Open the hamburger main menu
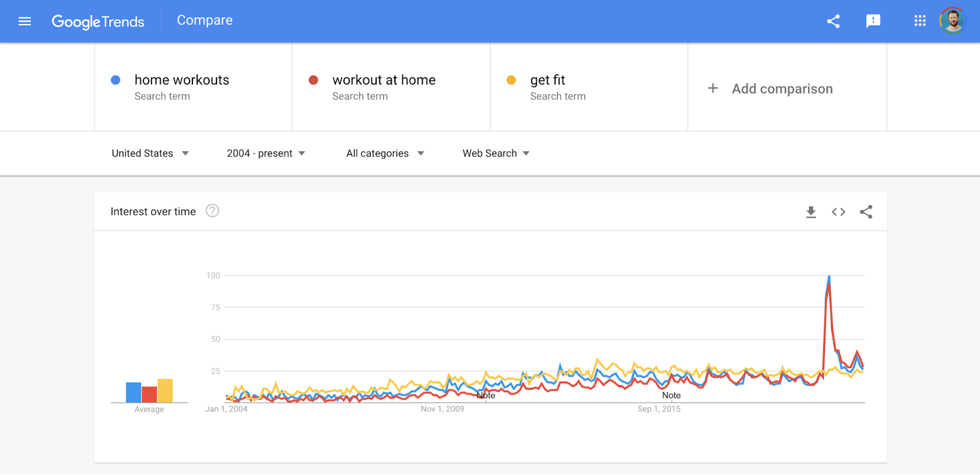 [25, 21]
